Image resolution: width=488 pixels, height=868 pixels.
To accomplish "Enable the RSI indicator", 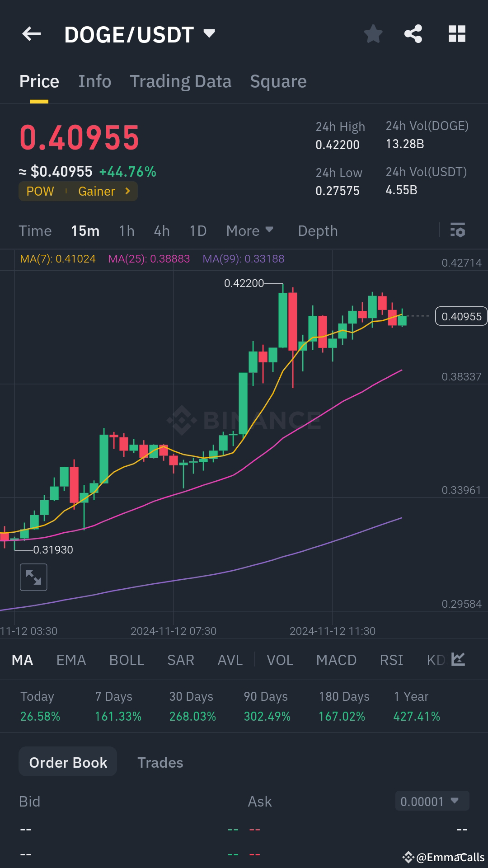I will [391, 660].
